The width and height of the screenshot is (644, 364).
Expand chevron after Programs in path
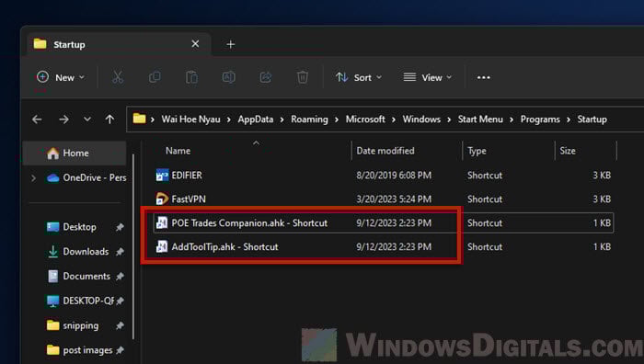coord(569,119)
